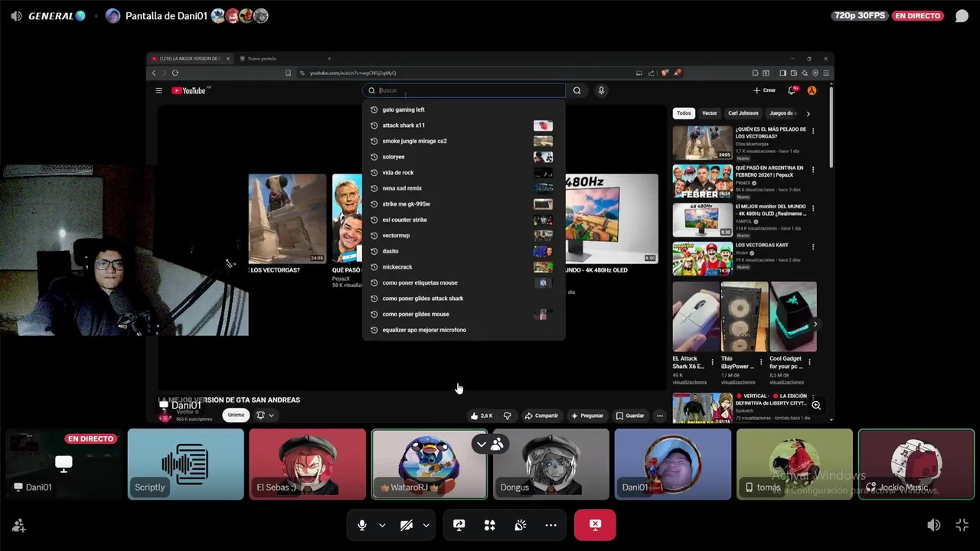
Task: Select the Vector filter chip
Action: point(710,113)
